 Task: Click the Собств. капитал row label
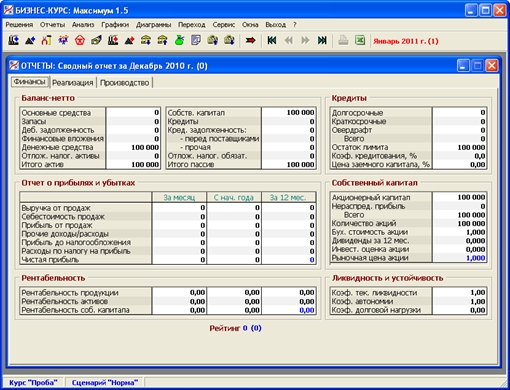196,113
